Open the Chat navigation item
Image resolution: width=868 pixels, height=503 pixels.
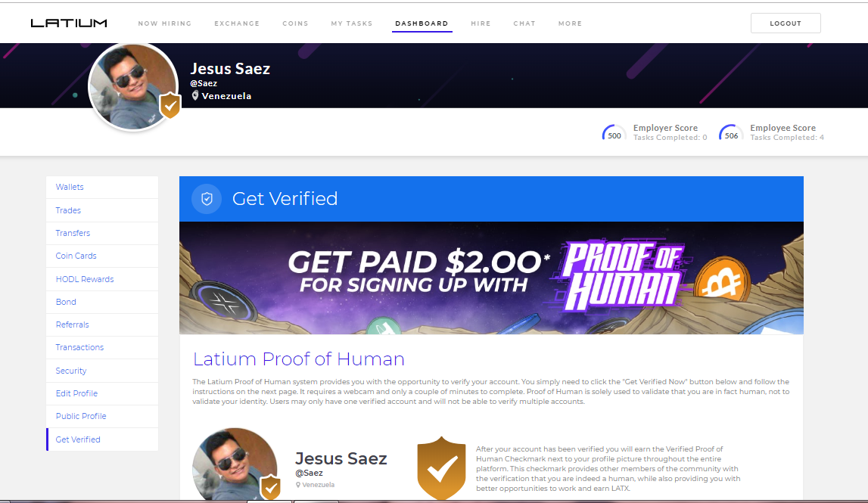524,23
